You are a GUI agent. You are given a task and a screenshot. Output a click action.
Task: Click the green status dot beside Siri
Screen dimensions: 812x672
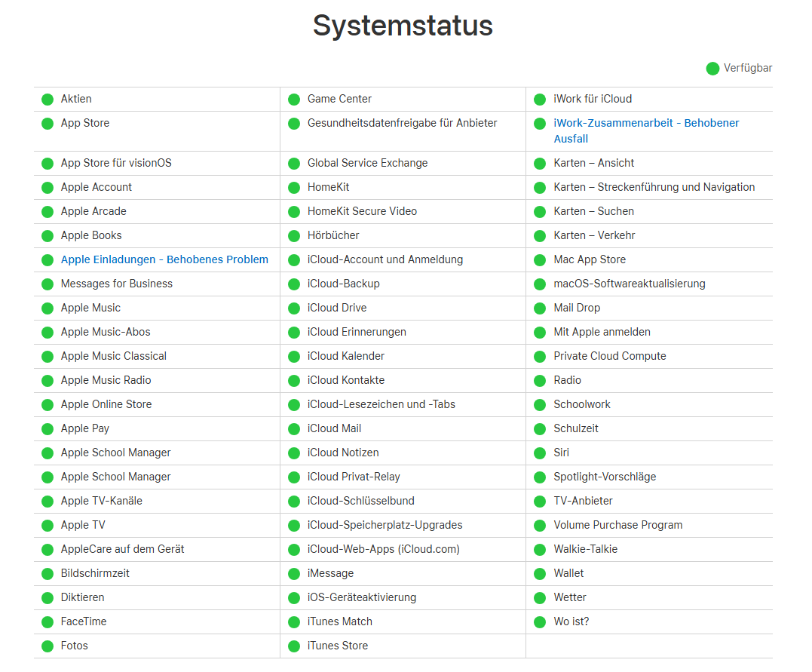pyautogui.click(x=540, y=453)
